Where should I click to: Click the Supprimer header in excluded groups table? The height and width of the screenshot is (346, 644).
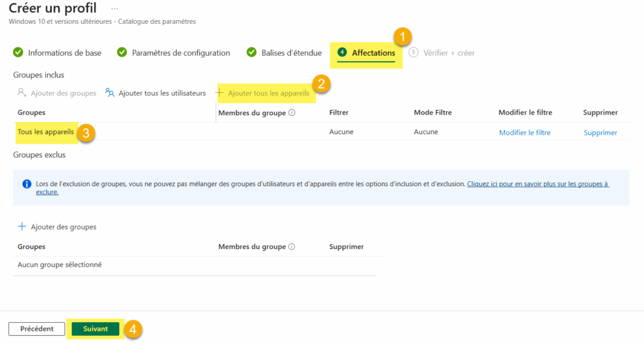[x=347, y=247]
